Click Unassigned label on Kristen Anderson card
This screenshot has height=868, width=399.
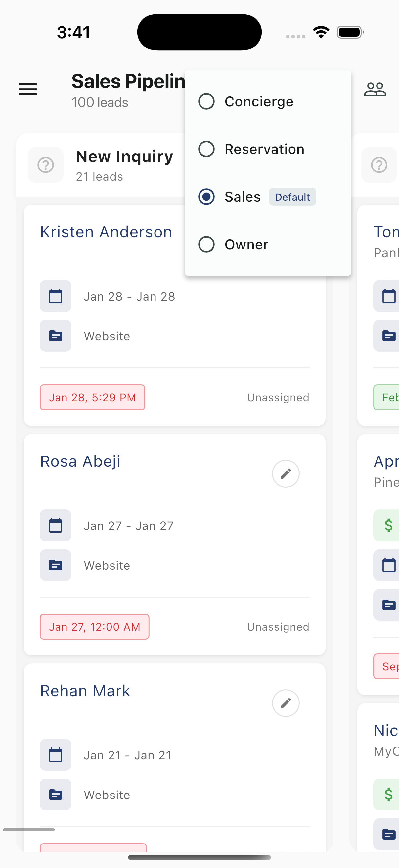(278, 398)
